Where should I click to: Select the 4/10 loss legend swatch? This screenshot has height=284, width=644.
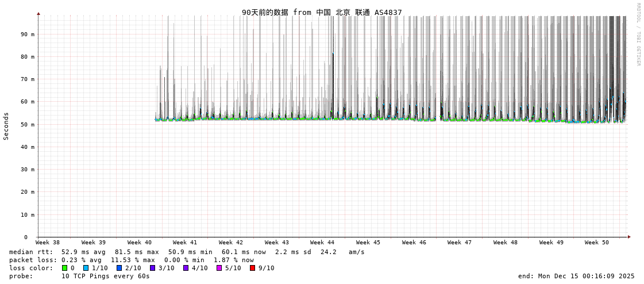[186, 268]
